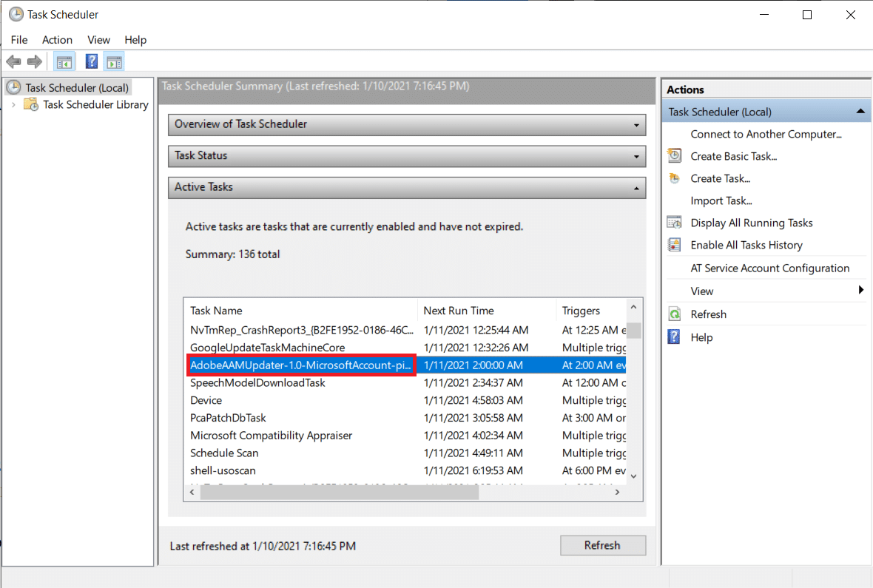Open the Action menu
The width and height of the screenshot is (873, 588).
(x=57, y=40)
